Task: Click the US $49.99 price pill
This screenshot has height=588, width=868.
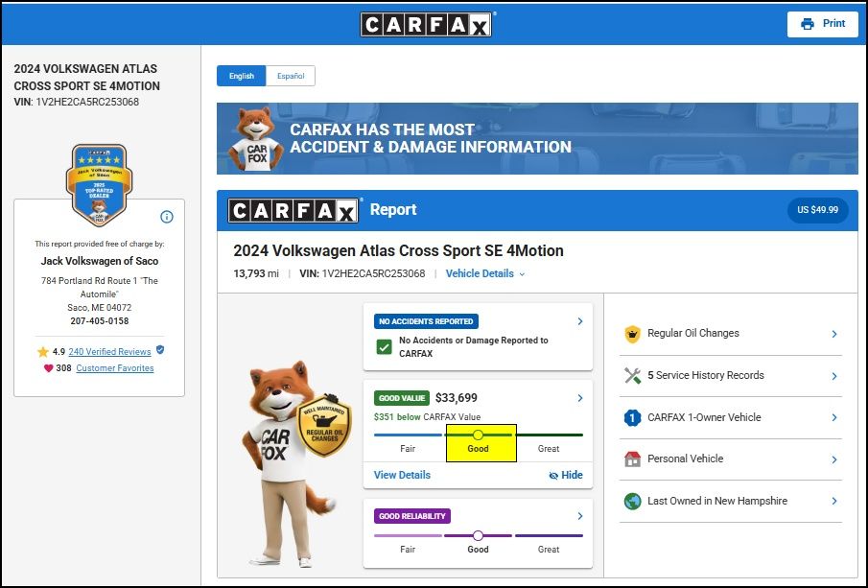Action: click(817, 210)
